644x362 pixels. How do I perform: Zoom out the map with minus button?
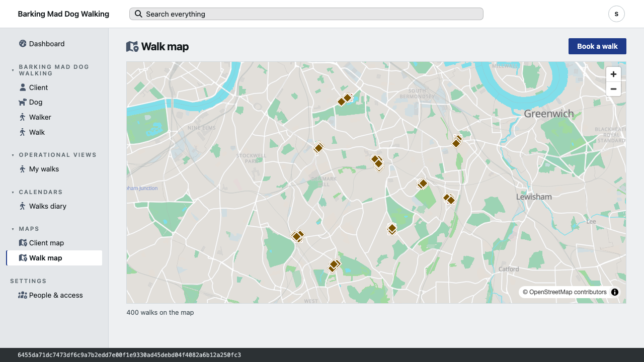[613, 89]
